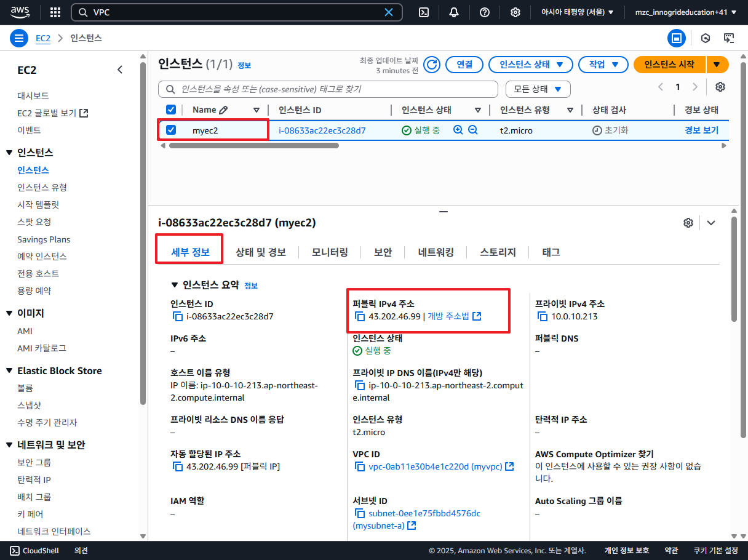Screen dimensions: 748x560
Task: Click the top VPC search box
Action: pyautogui.click(x=237, y=12)
